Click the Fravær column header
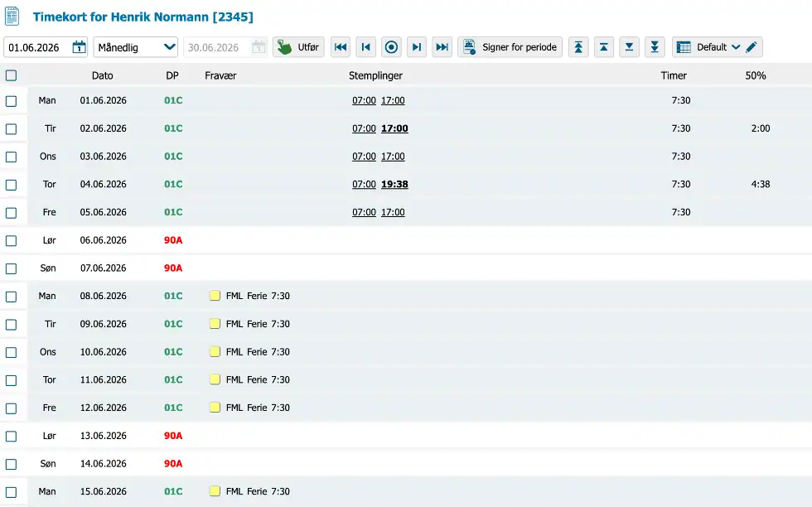Image resolution: width=812 pixels, height=507 pixels. [220, 75]
